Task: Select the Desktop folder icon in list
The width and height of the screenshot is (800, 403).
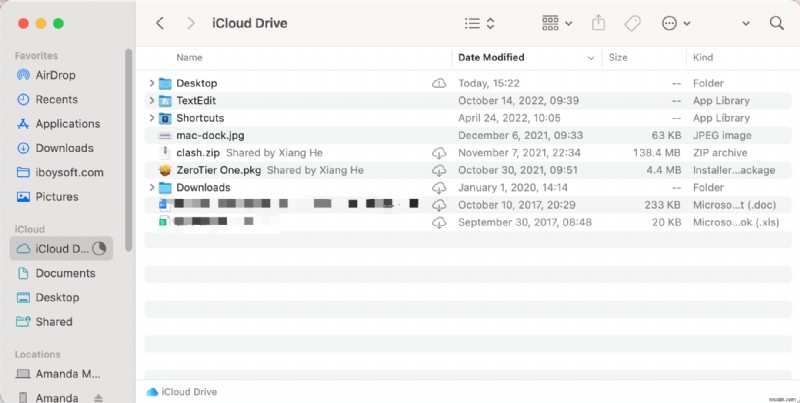Action: 165,83
